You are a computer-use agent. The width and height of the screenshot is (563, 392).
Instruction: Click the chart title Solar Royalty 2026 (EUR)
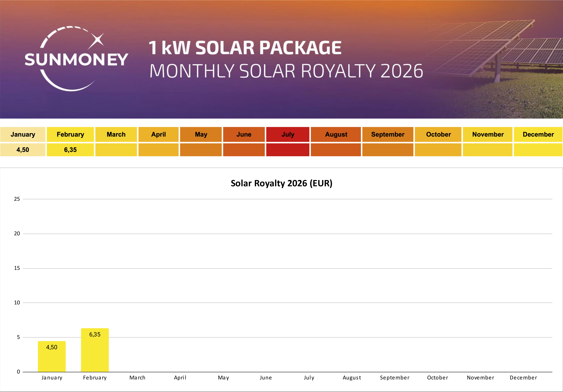[281, 183]
